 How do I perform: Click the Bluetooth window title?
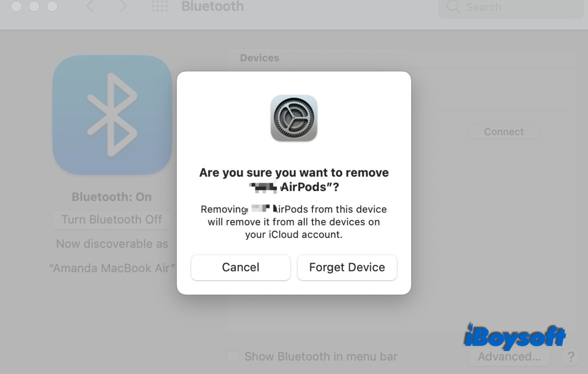pyautogui.click(x=212, y=6)
